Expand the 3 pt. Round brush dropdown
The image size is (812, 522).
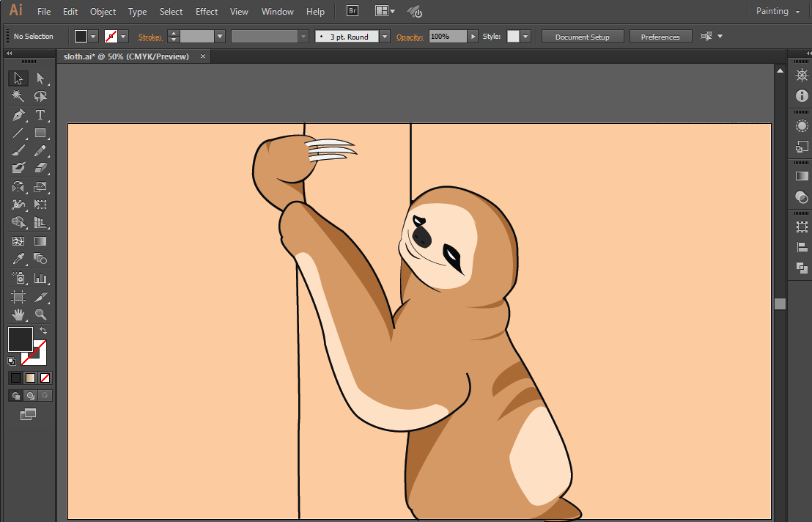click(385, 37)
